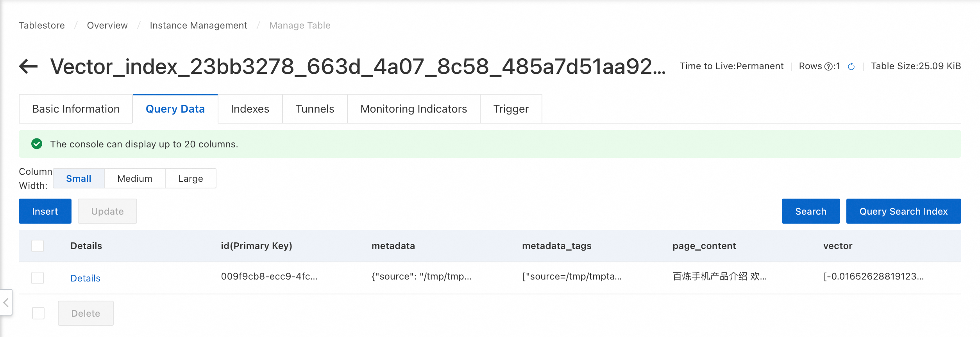Tick the checkbox beside Delete button
The height and width of the screenshot is (337, 980).
tap(38, 313)
